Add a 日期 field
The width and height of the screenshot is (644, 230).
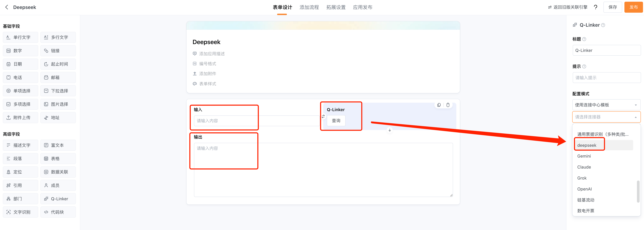(20, 64)
